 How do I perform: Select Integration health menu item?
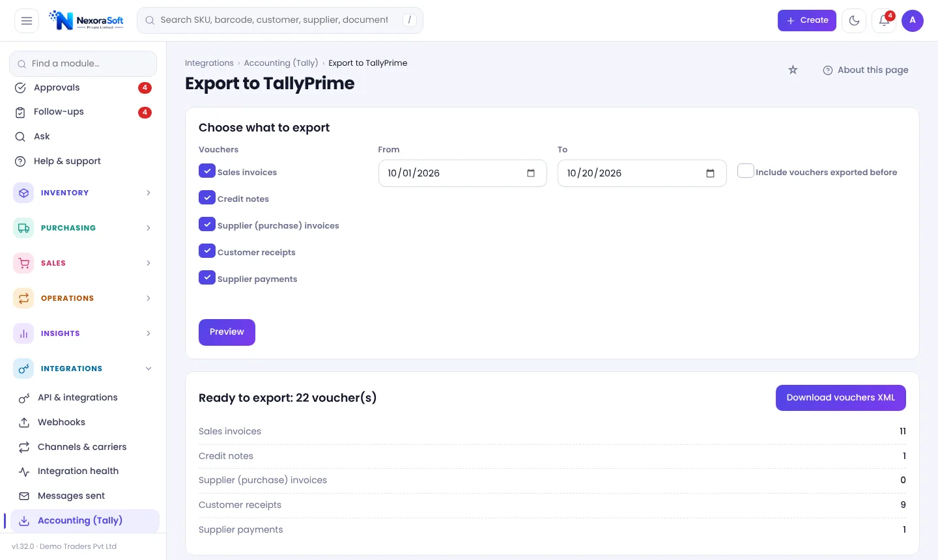click(x=85, y=471)
